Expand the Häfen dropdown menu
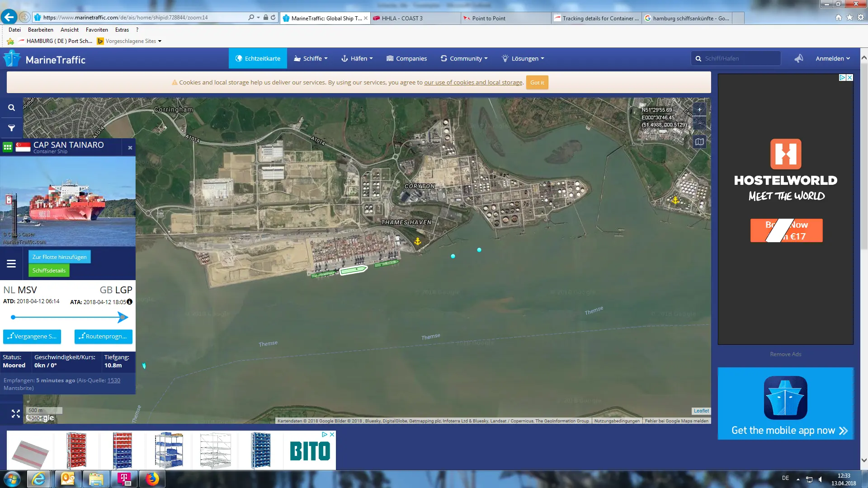868x488 pixels. 357,58
